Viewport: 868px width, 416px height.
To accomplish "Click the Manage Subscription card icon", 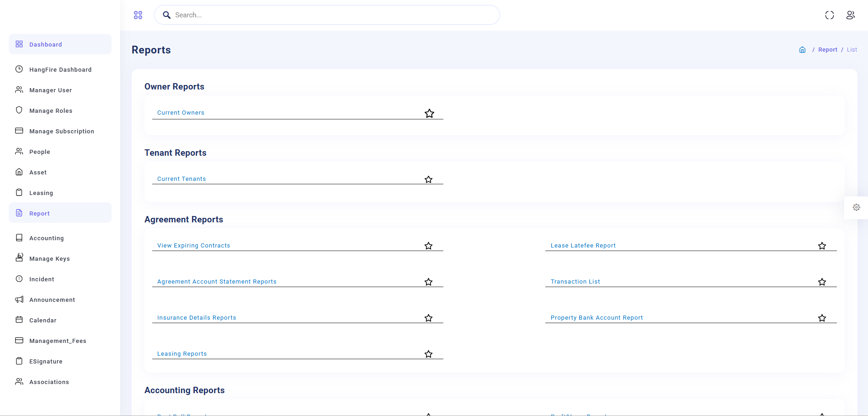I will [19, 131].
